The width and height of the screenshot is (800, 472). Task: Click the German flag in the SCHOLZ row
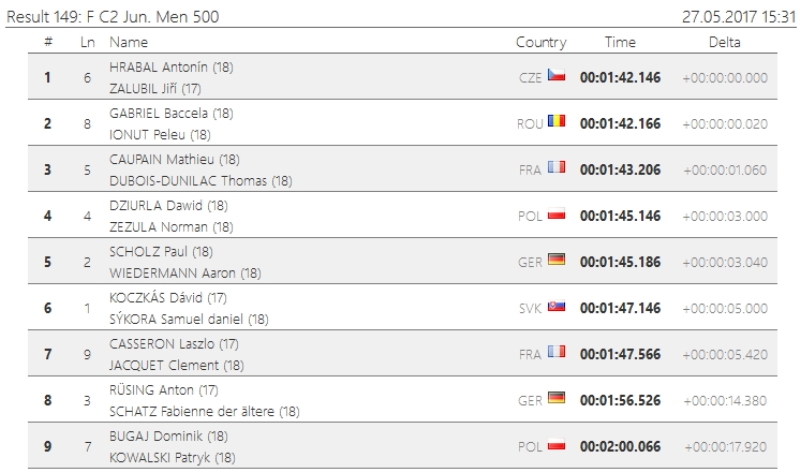tap(556, 261)
